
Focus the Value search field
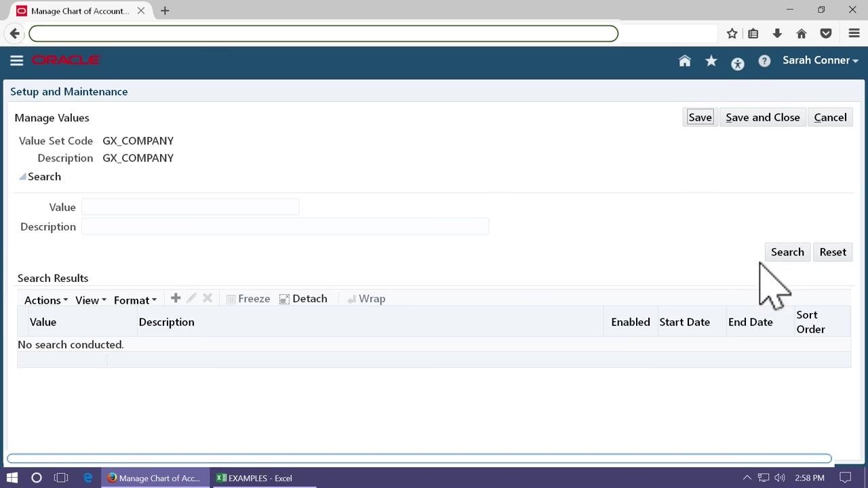tap(190, 207)
